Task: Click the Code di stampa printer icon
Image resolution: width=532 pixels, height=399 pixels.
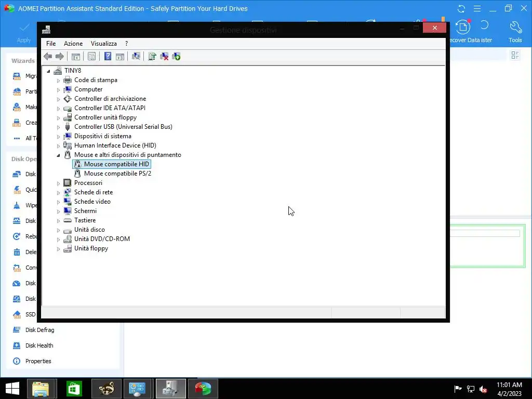Action: point(68,80)
